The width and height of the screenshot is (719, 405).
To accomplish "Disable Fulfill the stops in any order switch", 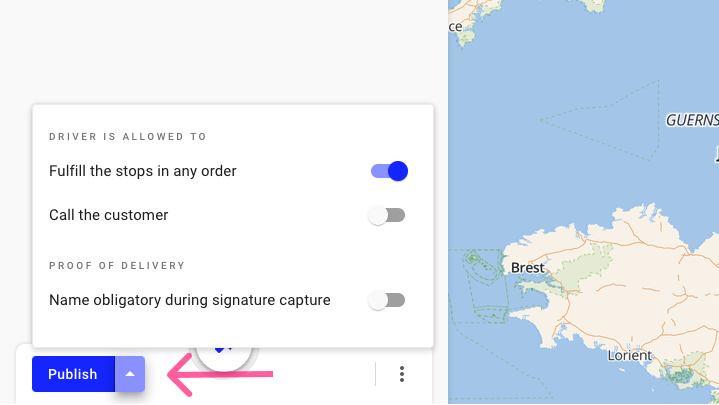I will tap(389, 171).
